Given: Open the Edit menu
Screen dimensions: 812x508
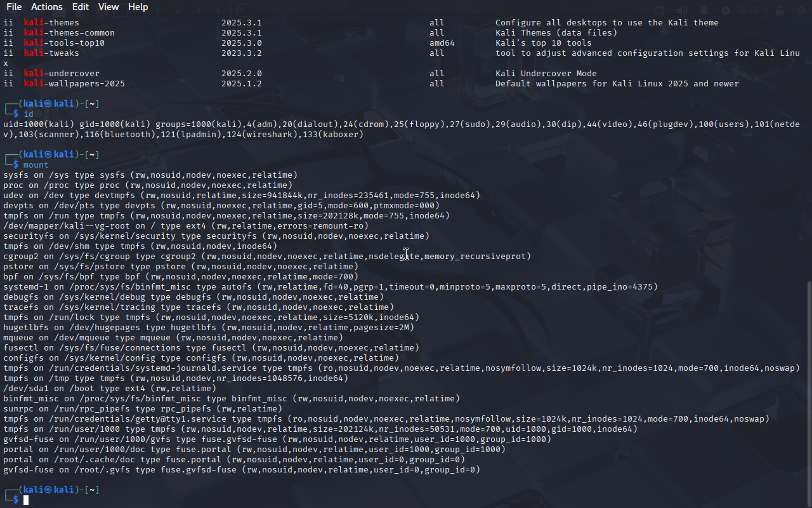Looking at the screenshot, I should click(81, 7).
